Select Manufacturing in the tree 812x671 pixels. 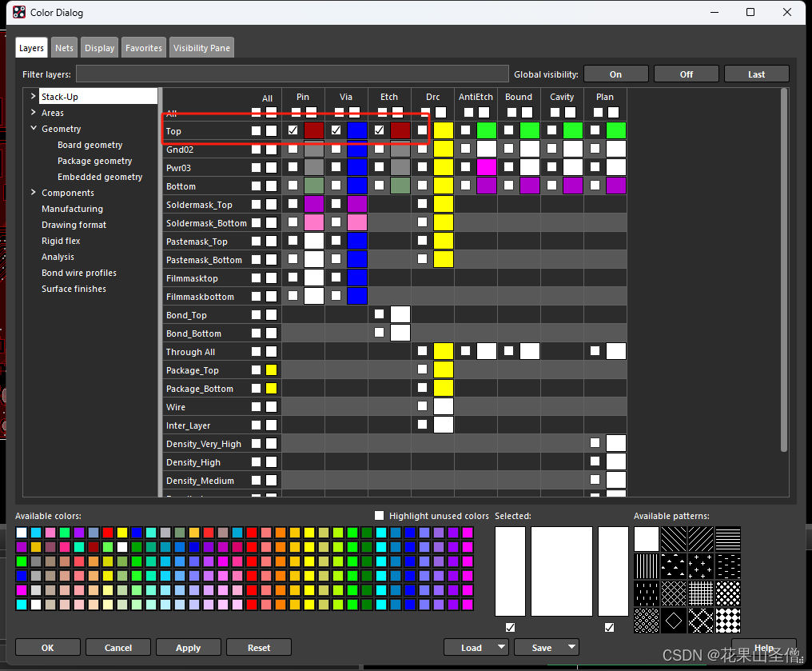coord(72,209)
